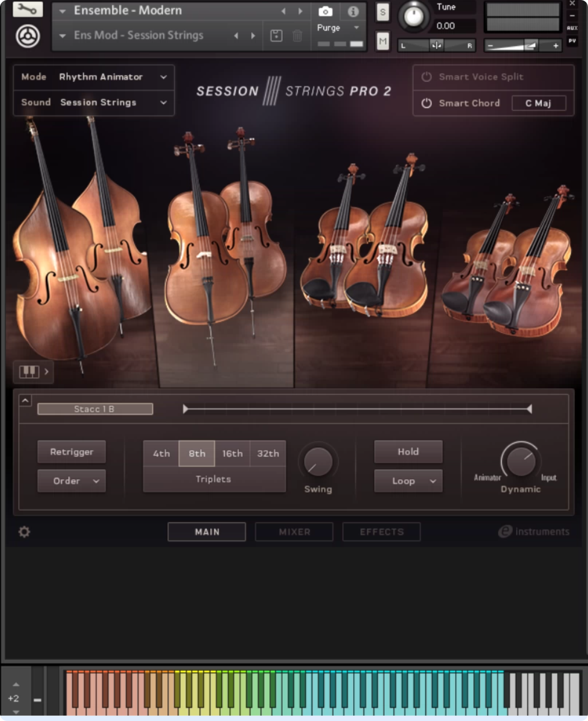
Task: Click the AUX button in header
Action: 572,28
